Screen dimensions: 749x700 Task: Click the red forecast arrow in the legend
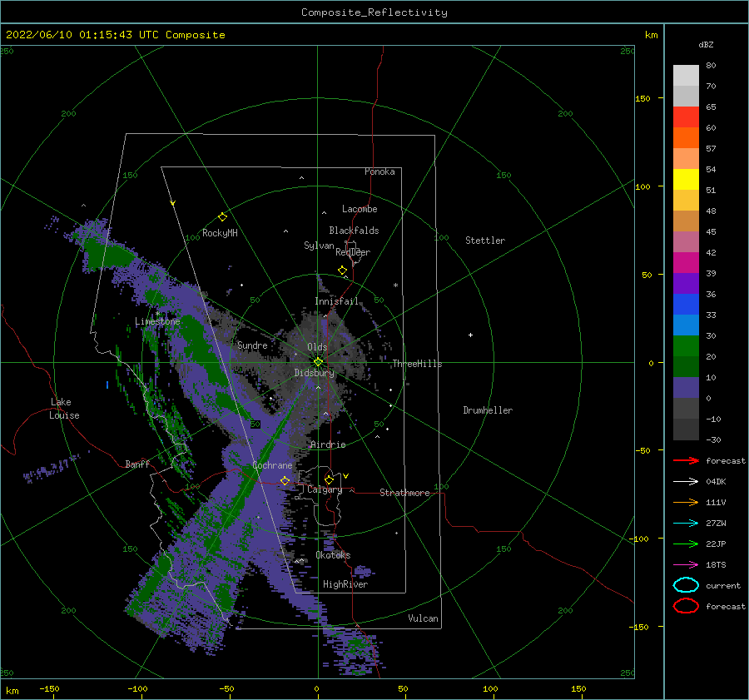(x=686, y=460)
